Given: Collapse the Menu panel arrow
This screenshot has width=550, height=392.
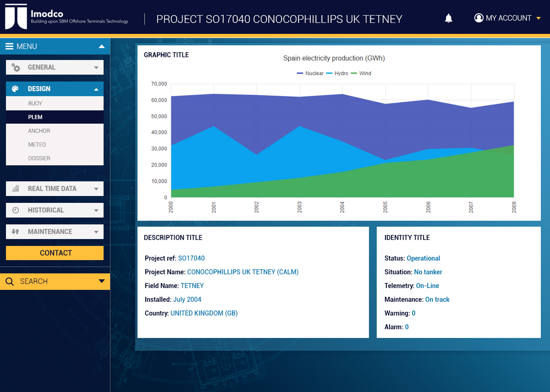Looking at the screenshot, I should 102,46.
